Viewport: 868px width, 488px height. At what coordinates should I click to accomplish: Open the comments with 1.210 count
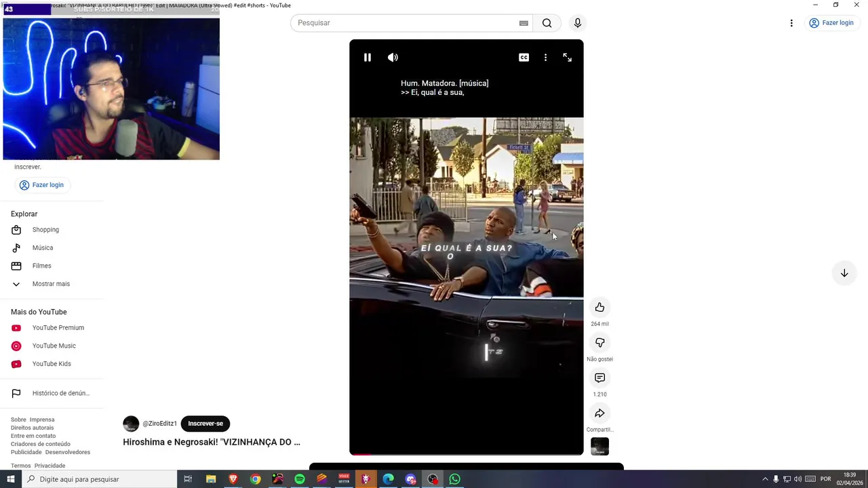tap(599, 378)
